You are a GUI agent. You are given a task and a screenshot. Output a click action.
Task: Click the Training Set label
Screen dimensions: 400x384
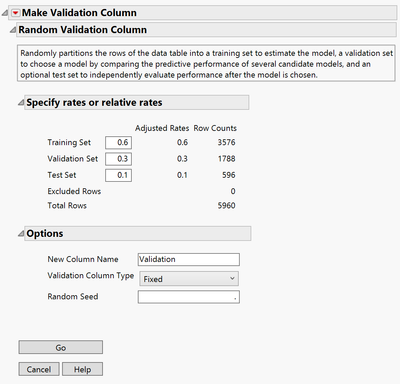[x=69, y=143]
